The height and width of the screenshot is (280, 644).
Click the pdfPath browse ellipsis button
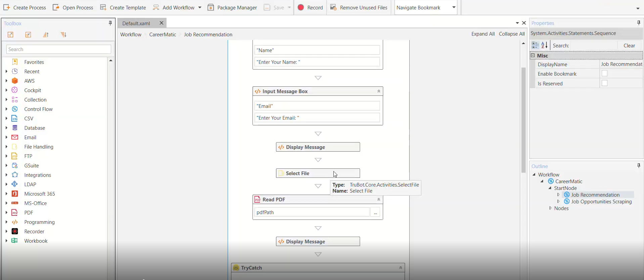(x=375, y=212)
